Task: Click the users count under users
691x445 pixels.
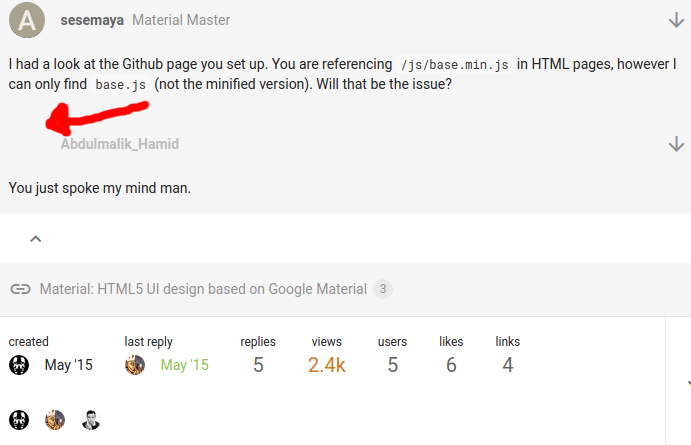Action: pyautogui.click(x=393, y=365)
